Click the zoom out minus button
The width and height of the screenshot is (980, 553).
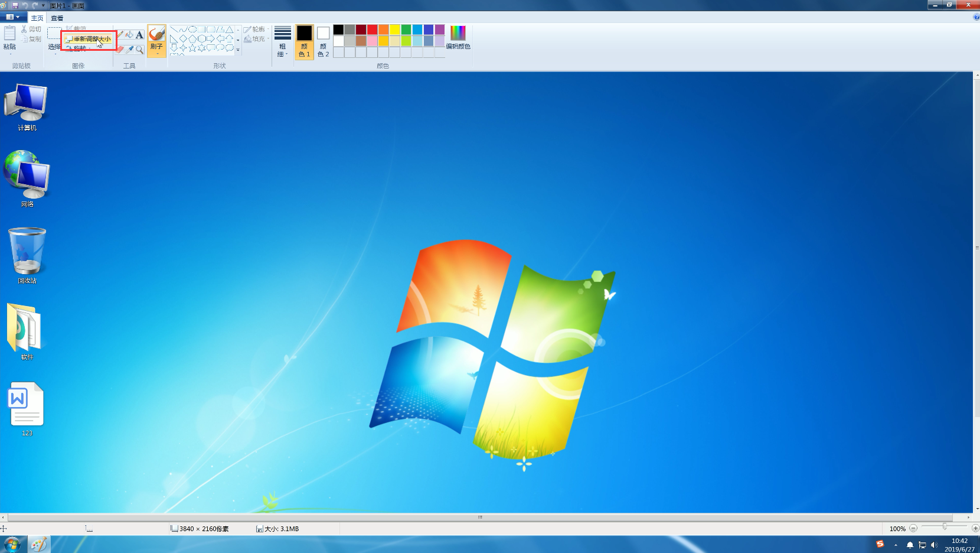tap(913, 528)
